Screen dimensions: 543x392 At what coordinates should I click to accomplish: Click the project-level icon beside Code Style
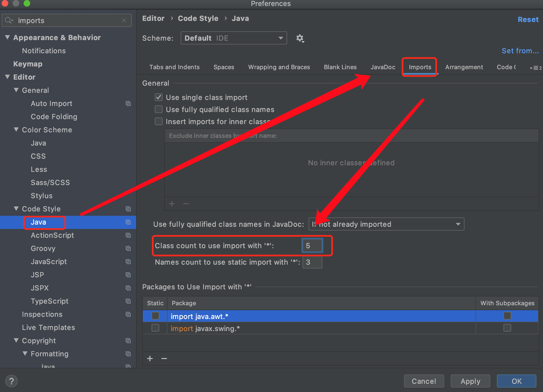click(128, 209)
